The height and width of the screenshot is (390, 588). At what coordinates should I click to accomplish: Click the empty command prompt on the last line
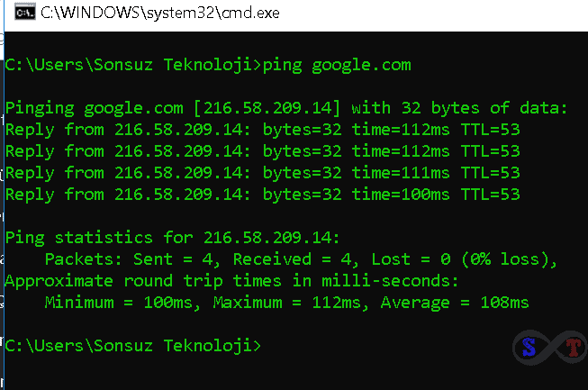click(132, 346)
